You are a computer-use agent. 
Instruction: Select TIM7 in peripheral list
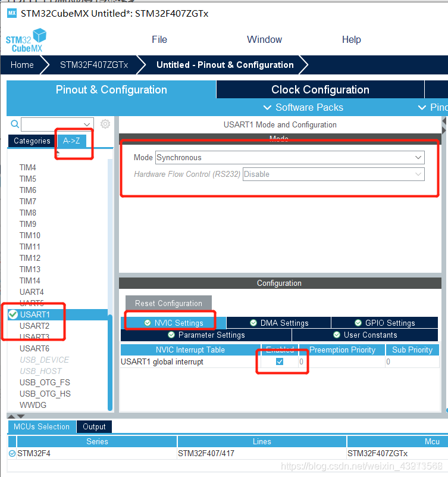pos(27,201)
